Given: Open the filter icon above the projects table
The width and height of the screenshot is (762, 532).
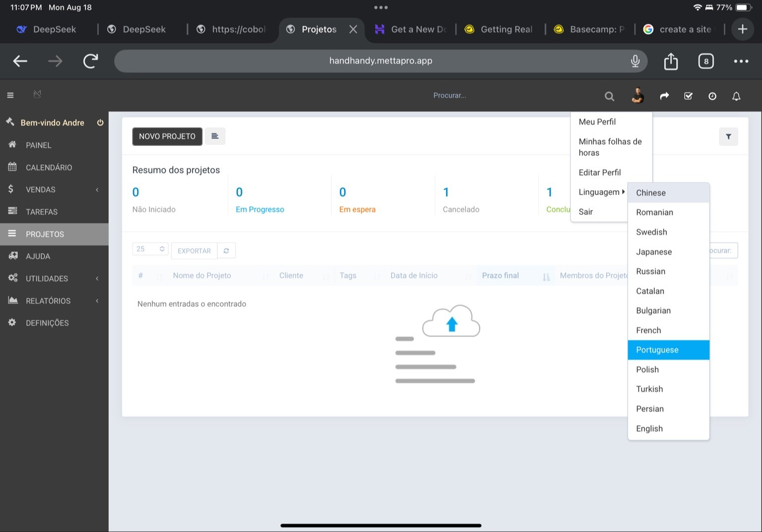Looking at the screenshot, I should click(x=728, y=136).
